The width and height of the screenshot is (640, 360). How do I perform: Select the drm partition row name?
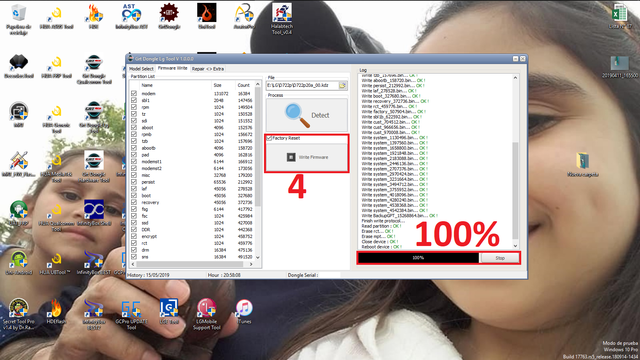pyautogui.click(x=145, y=250)
